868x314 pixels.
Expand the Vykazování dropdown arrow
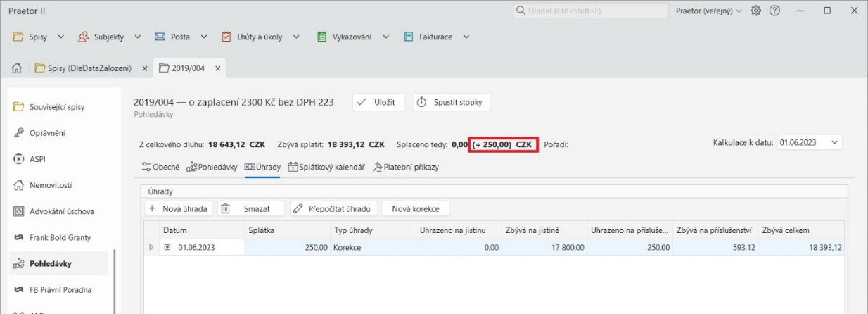pos(385,37)
